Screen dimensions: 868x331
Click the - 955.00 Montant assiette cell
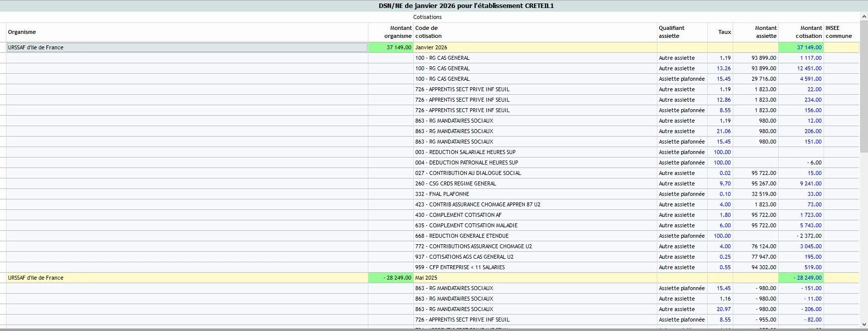tap(756, 320)
